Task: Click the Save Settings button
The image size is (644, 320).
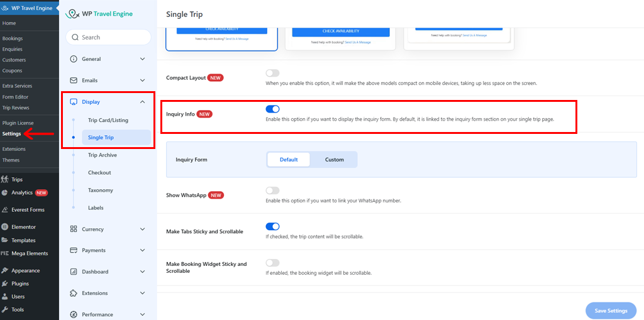Action: tap(611, 311)
